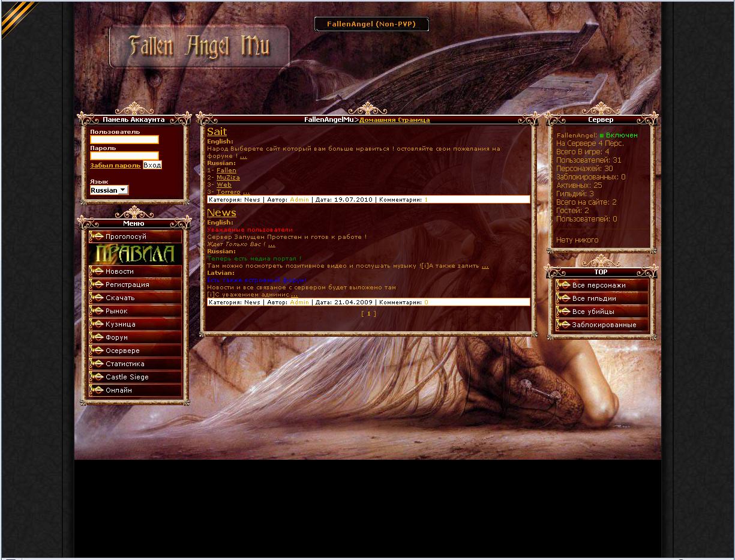Open the Все убийцы top list
Image resolution: width=735 pixels, height=560 pixels.
pos(602,312)
